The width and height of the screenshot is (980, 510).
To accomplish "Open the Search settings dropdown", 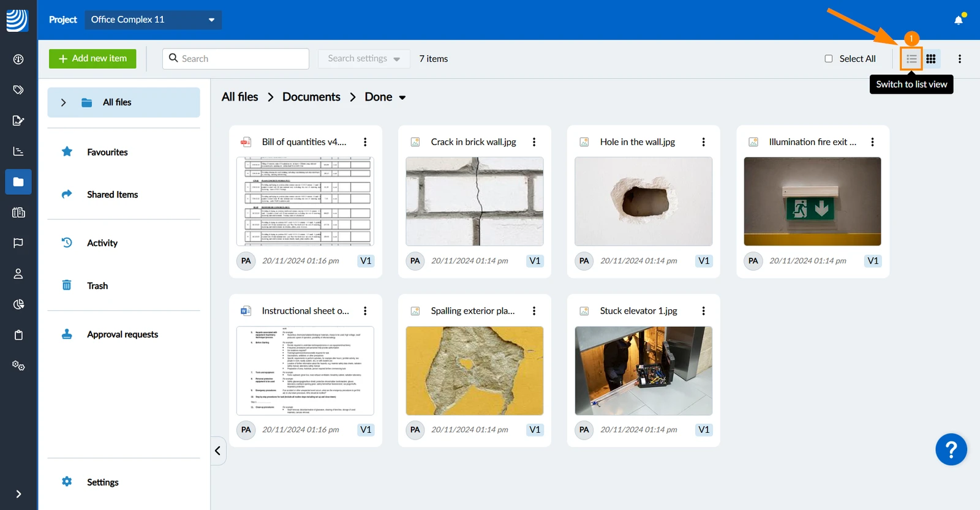I will tap(364, 59).
